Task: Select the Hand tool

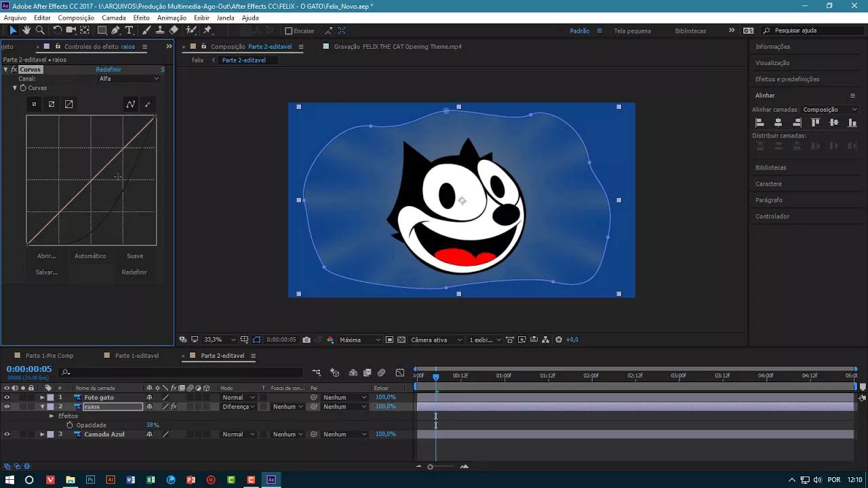Action: [x=26, y=30]
